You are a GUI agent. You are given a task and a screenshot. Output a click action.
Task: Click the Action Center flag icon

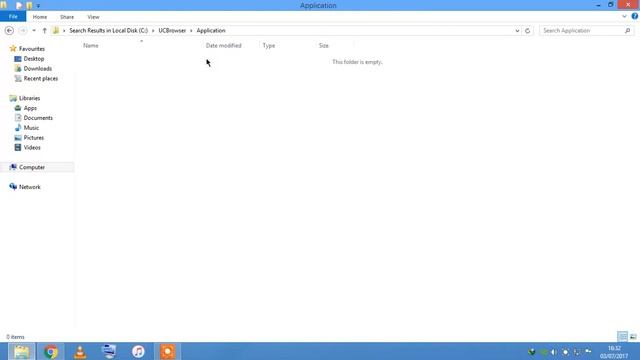point(588,352)
